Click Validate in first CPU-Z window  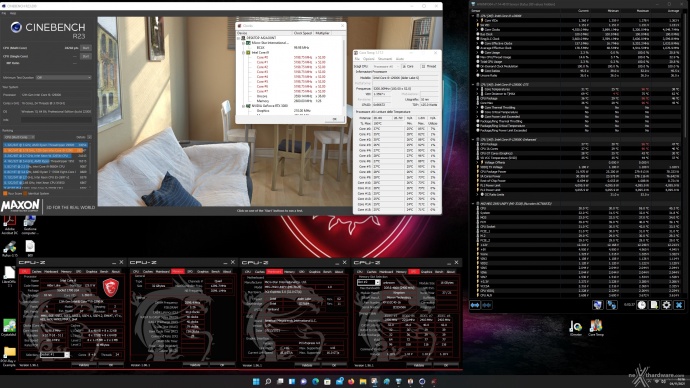pos(84,365)
